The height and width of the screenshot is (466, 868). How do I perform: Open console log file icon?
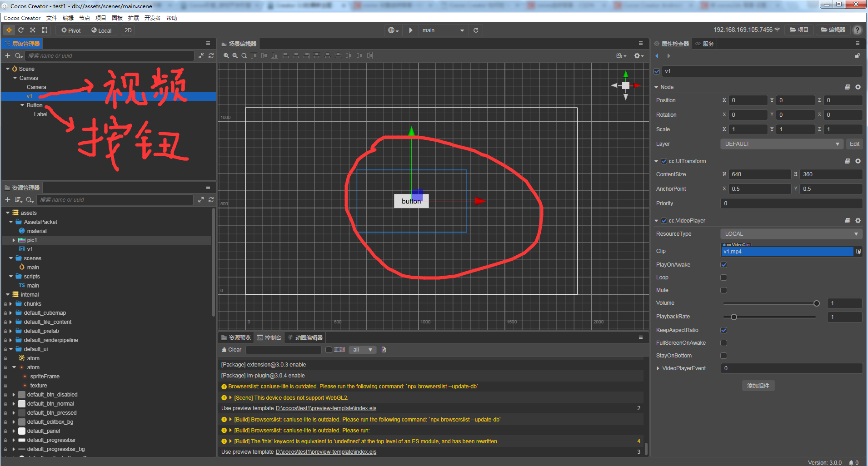[x=384, y=350]
